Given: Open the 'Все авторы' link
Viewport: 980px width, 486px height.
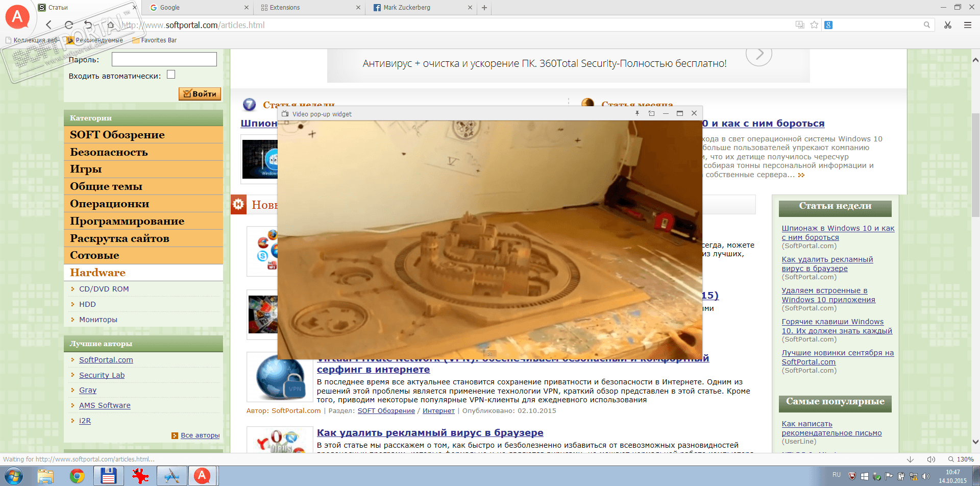Looking at the screenshot, I should 200,435.
